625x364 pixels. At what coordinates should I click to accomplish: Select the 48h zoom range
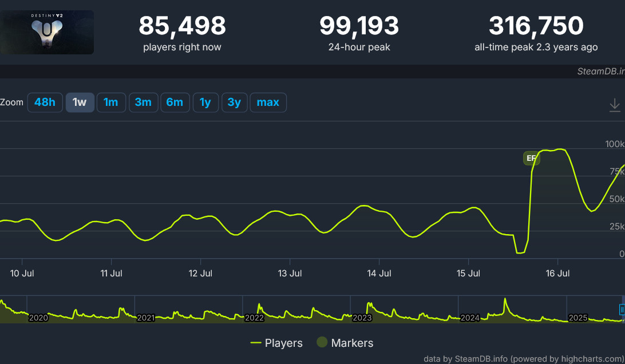click(45, 102)
